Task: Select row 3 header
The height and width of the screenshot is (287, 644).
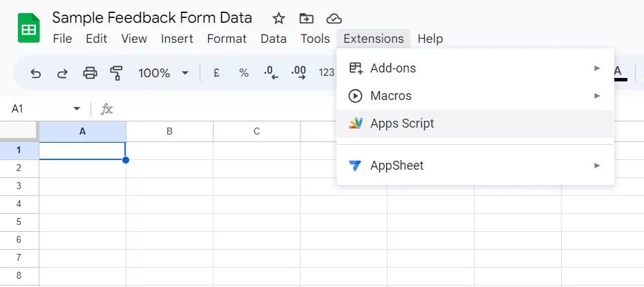Action: [19, 186]
